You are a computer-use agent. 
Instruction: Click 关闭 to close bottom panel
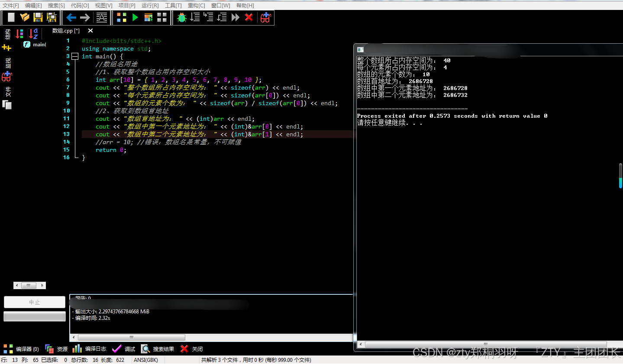191,349
